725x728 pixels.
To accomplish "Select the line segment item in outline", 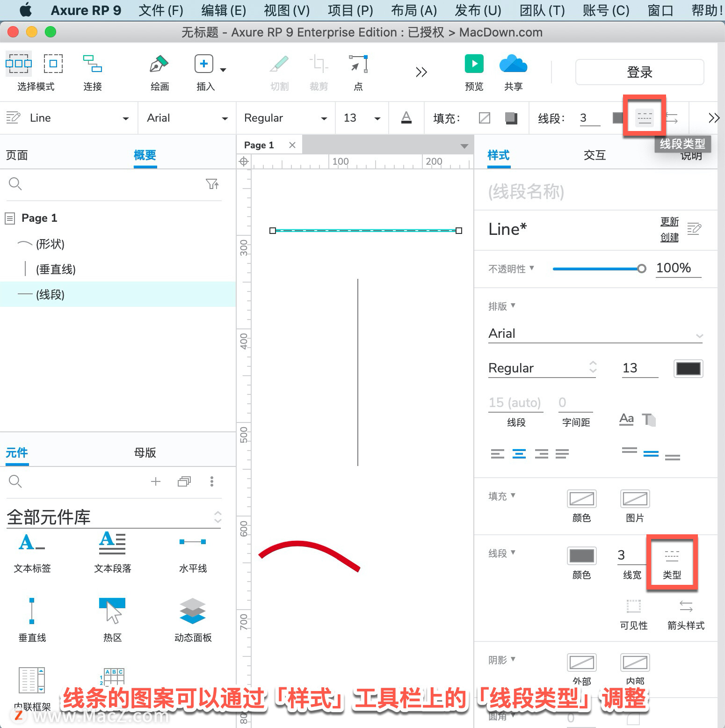I will (x=118, y=294).
